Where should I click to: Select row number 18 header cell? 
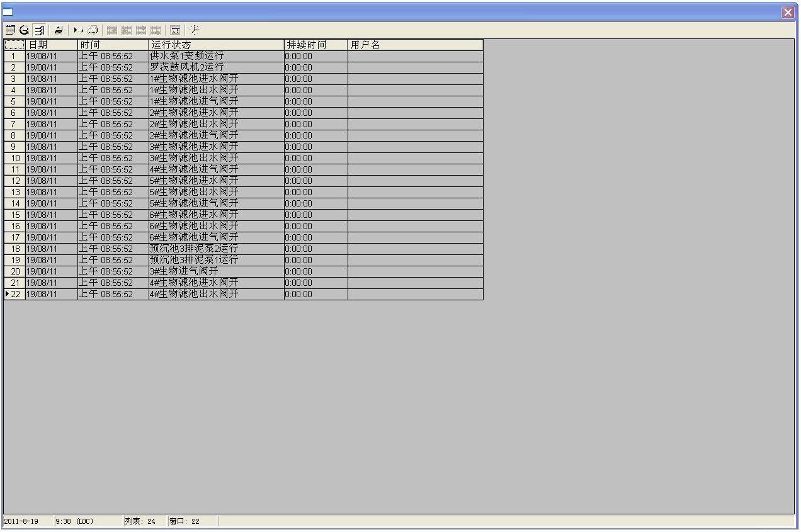(x=14, y=249)
